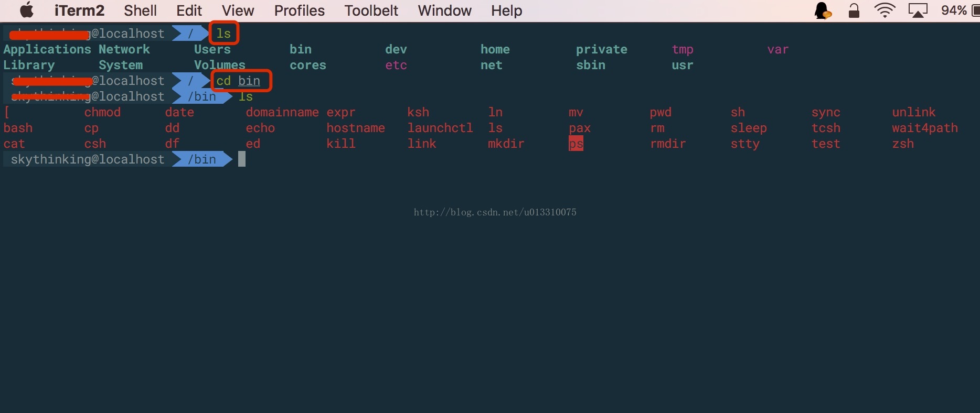Click the 94% battery indicator
Image resolution: width=980 pixels, height=413 pixels.
(x=960, y=10)
